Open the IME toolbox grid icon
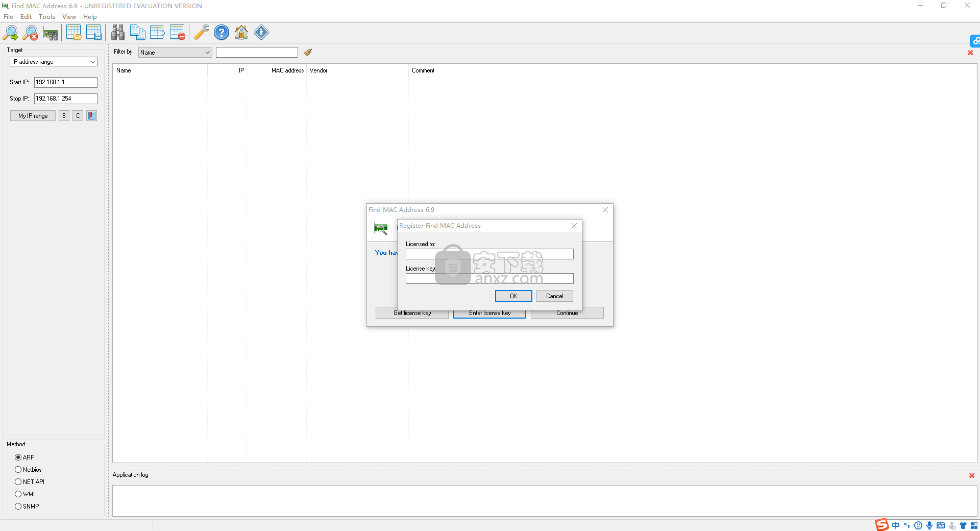 tap(974, 525)
